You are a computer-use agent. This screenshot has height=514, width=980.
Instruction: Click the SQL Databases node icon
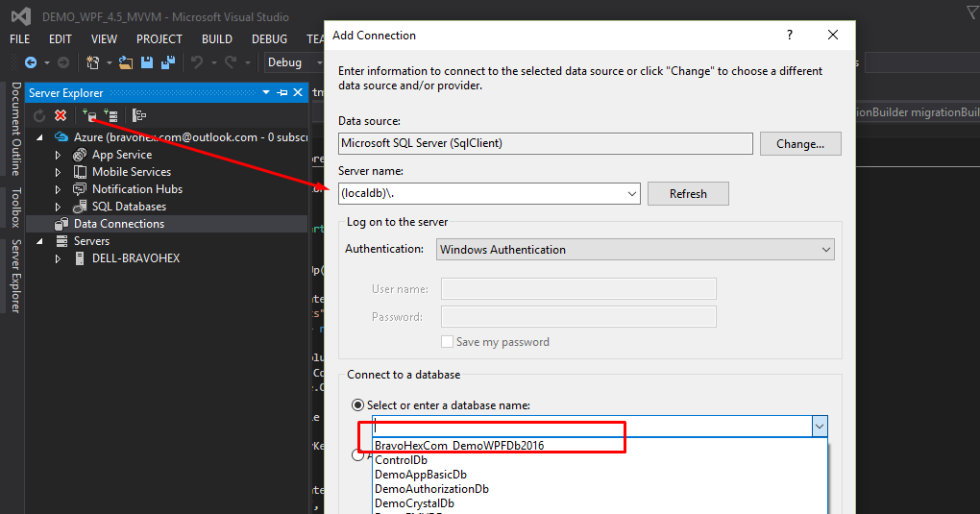80,207
